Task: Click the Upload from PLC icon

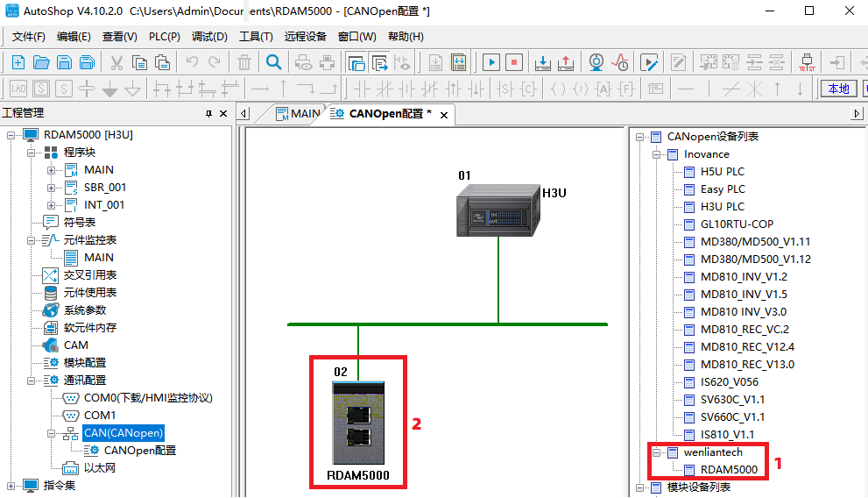Action: click(566, 62)
